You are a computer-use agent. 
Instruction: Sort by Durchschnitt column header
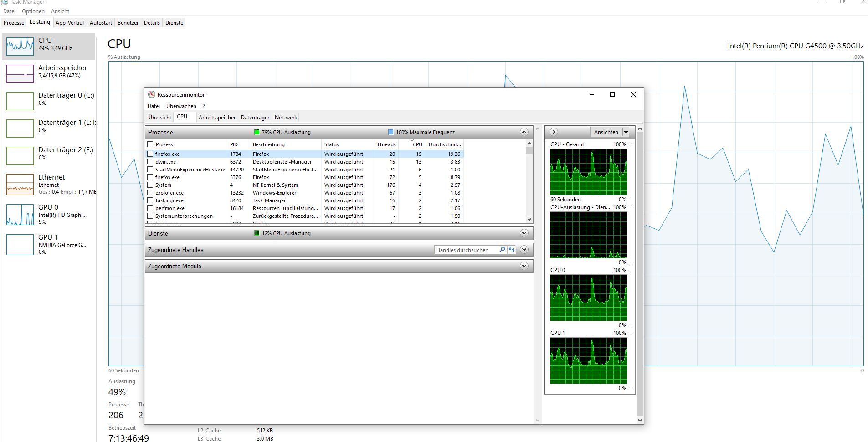(445, 144)
